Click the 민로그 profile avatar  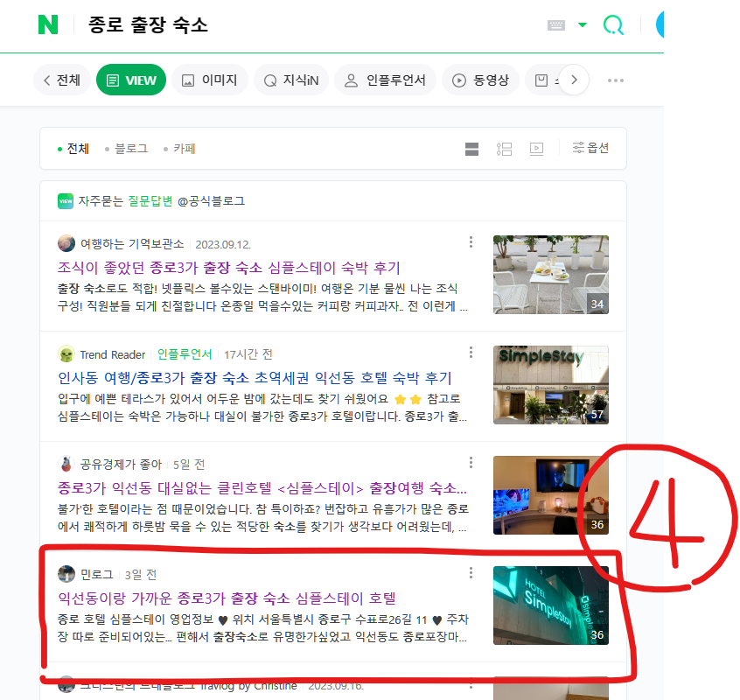click(66, 575)
